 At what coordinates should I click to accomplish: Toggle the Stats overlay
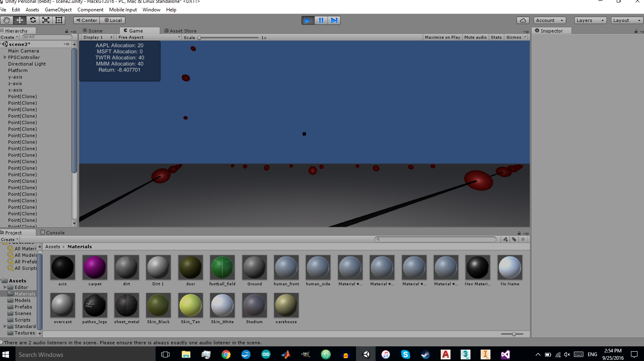(496, 37)
